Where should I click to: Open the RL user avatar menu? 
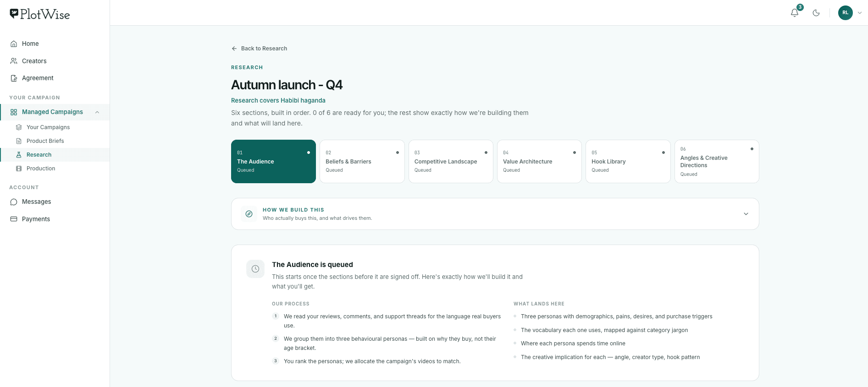pyautogui.click(x=846, y=13)
